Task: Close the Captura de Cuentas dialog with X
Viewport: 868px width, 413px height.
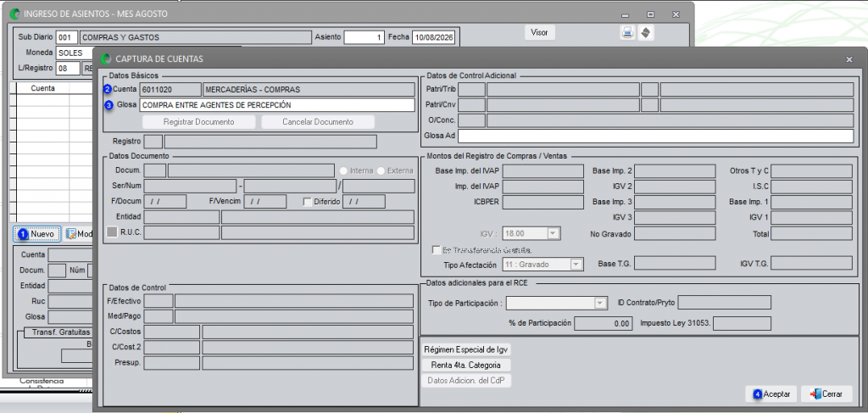Action: (x=849, y=59)
